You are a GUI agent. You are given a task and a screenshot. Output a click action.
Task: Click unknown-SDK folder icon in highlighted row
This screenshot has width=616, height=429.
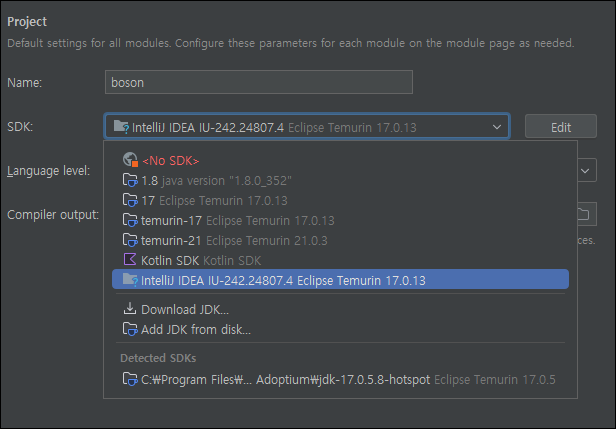coord(130,279)
